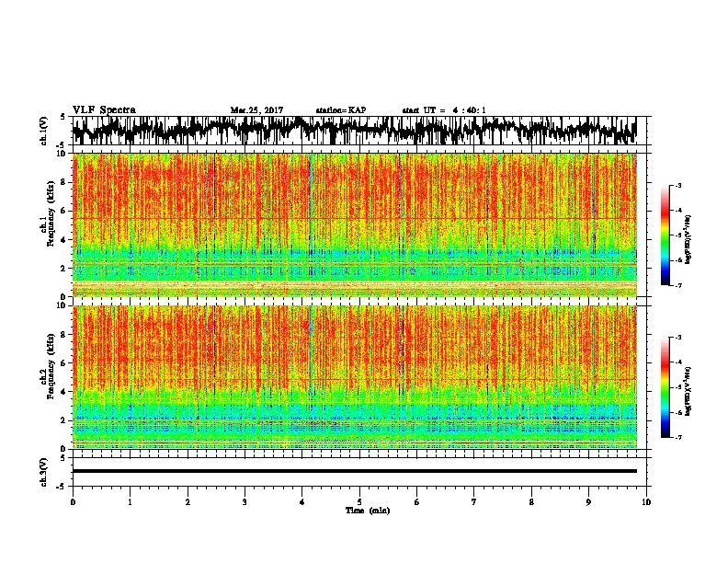The height and width of the screenshot is (563, 728).
Task: Select the "Time (min)" x-axis label
Action: tap(368, 511)
